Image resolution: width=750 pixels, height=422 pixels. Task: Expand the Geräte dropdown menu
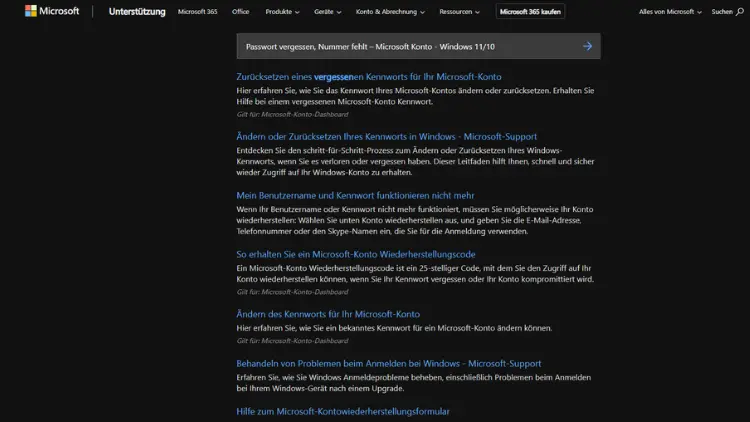click(x=328, y=11)
